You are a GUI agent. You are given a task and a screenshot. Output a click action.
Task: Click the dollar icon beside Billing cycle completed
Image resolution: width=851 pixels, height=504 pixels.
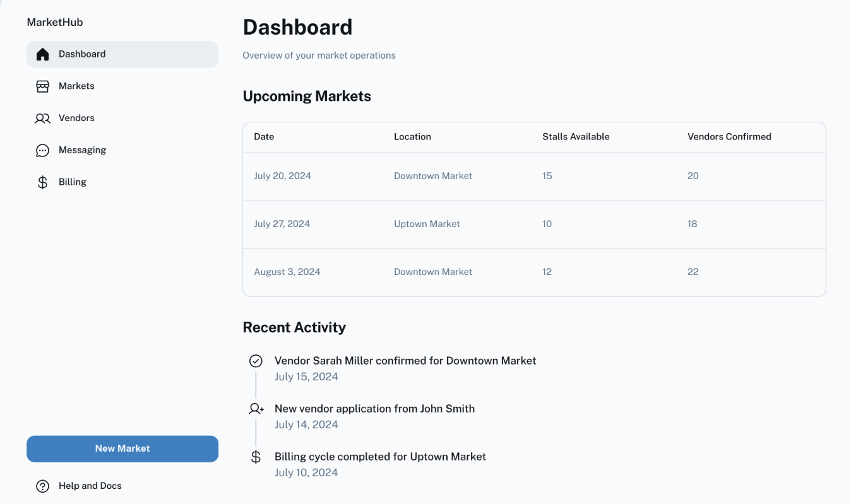coord(256,457)
